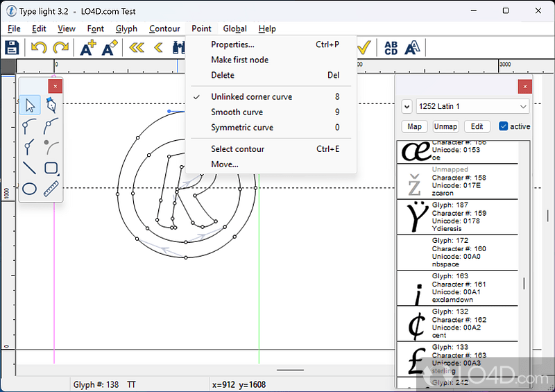Click the add glyph A-plus icon

coord(88,47)
